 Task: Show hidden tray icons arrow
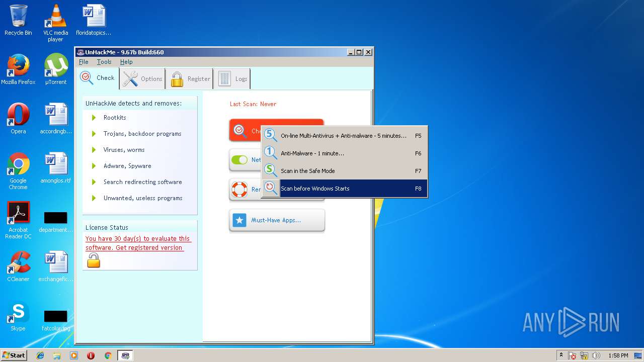click(x=561, y=355)
